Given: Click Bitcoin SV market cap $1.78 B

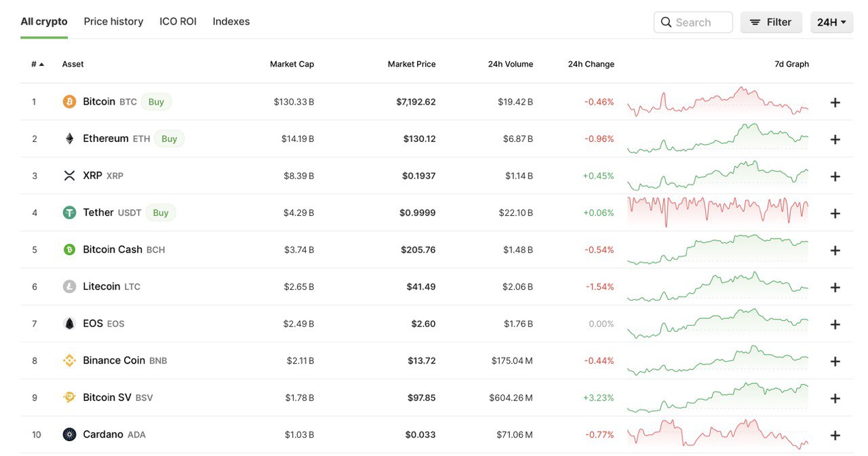Looking at the screenshot, I should (x=300, y=398).
